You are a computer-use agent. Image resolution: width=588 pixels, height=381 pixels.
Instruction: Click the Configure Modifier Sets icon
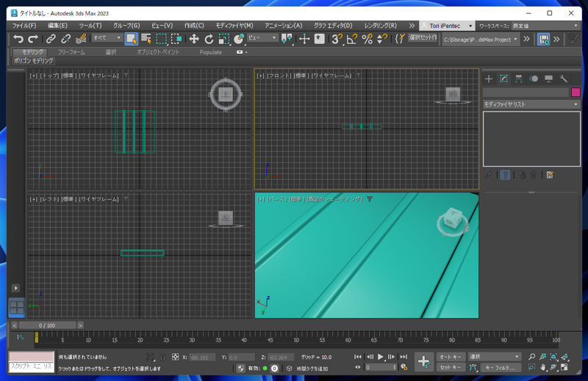[x=550, y=175]
